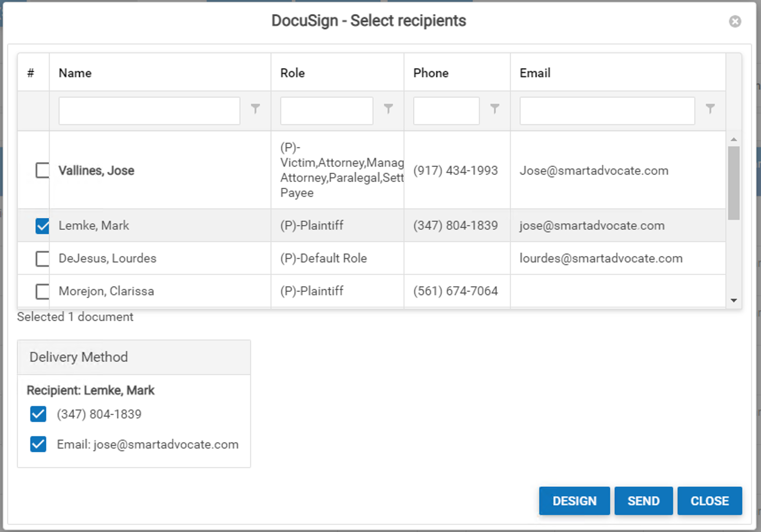Viewport: 761px width, 532px height.
Task: Check the Vallines, Jose recipient checkbox
Action: (x=43, y=170)
